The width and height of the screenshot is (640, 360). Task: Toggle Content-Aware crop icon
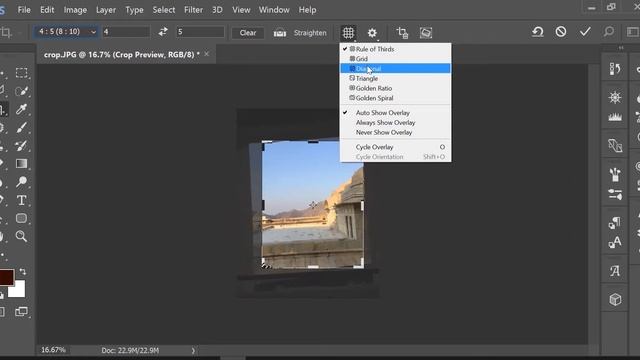coord(426,33)
